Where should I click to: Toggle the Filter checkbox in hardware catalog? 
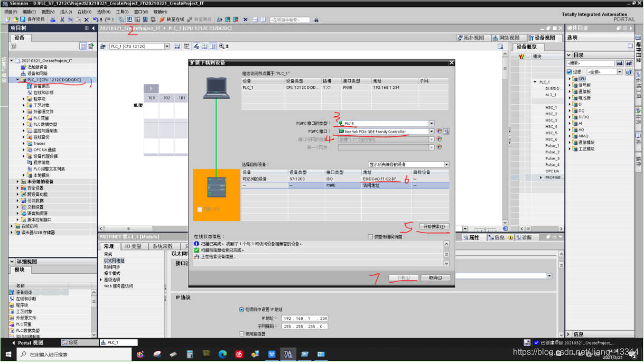pos(569,72)
